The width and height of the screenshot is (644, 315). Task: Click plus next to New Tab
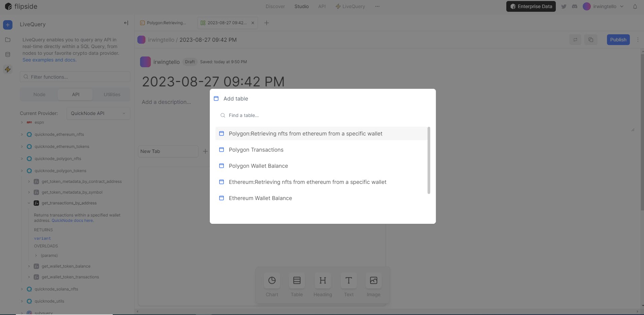[205, 151]
